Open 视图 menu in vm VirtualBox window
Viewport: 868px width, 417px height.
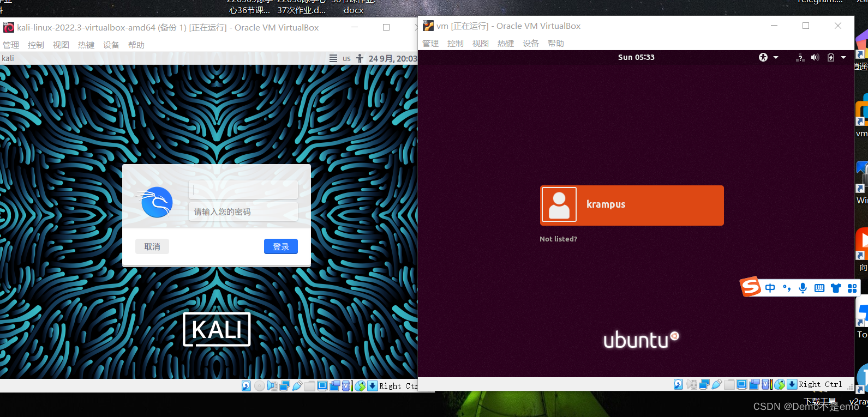[x=481, y=43]
